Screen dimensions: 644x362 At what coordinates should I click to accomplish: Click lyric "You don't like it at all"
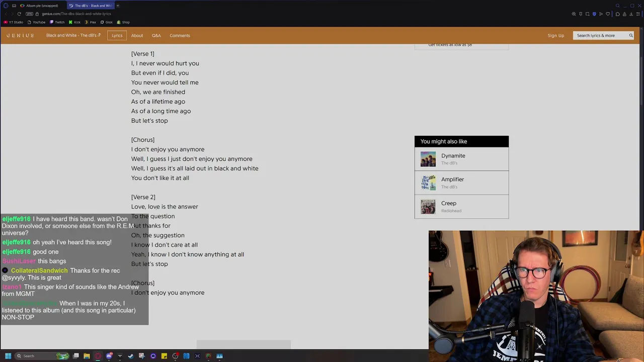[160, 178]
